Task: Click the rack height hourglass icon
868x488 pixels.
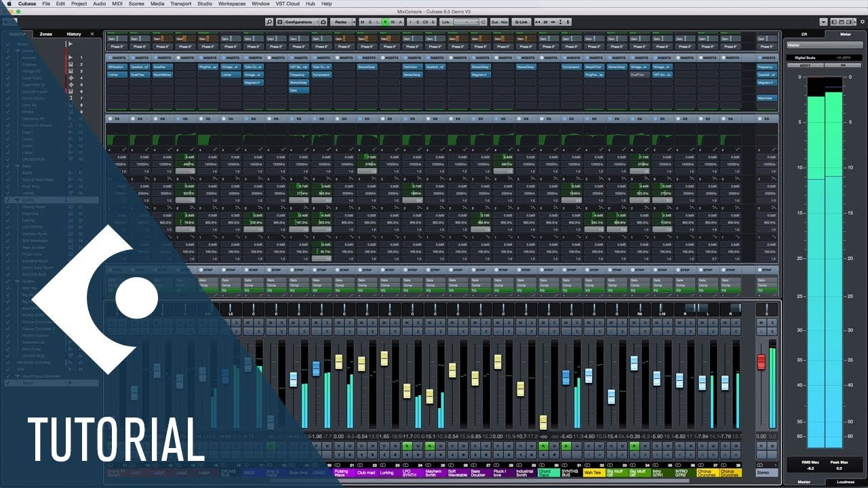Action: (560, 22)
